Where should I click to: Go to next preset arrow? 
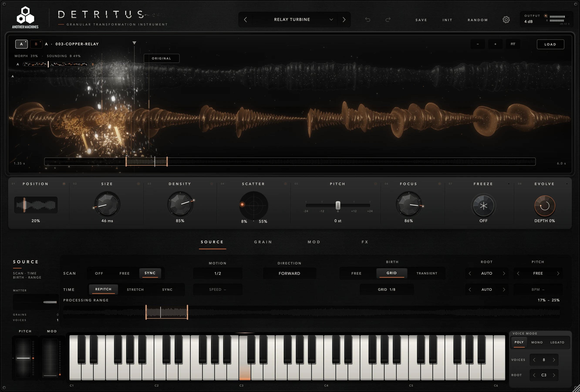pyautogui.click(x=344, y=19)
